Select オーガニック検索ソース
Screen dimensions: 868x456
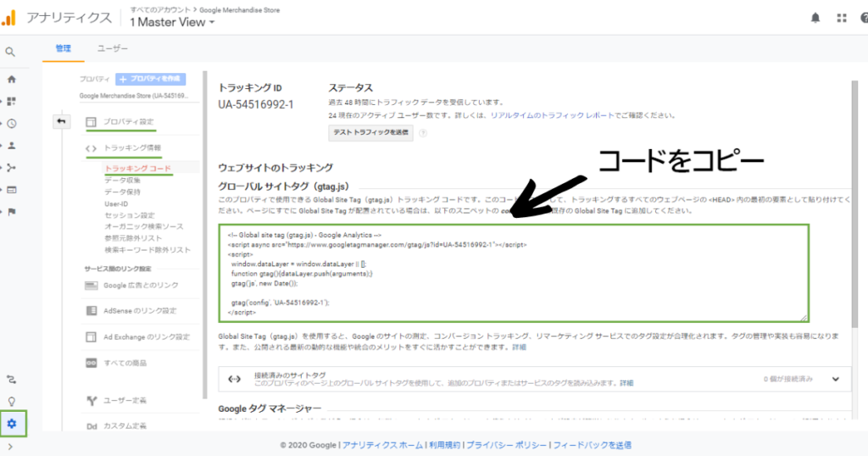click(x=144, y=227)
